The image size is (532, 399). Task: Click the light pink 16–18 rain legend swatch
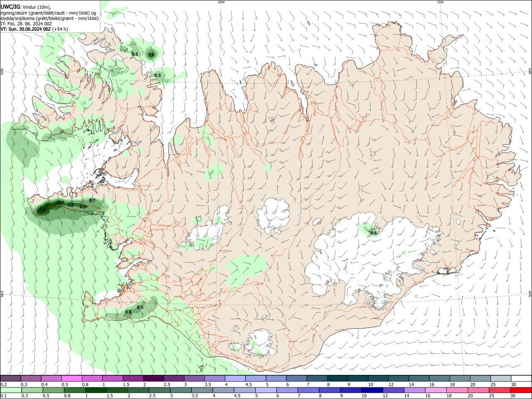point(436,390)
